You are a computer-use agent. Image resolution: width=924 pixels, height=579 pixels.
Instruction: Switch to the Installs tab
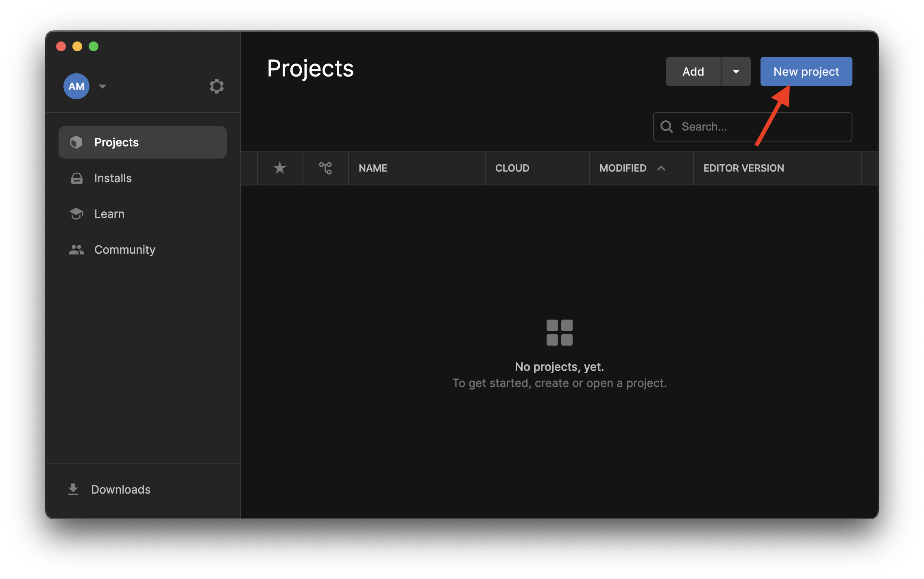point(112,178)
